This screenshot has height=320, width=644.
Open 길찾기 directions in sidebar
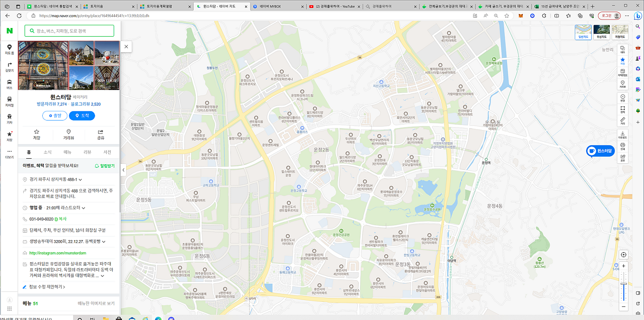pos(9,67)
